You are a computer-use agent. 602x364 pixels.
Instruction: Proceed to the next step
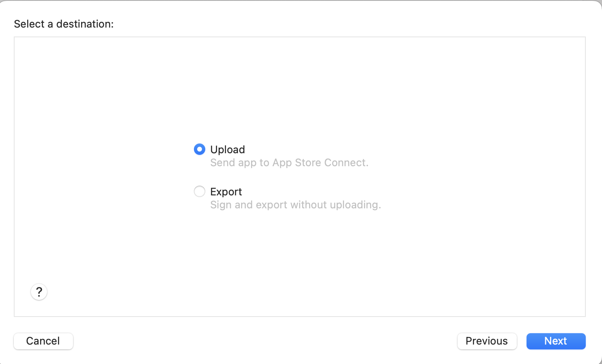[x=556, y=341]
